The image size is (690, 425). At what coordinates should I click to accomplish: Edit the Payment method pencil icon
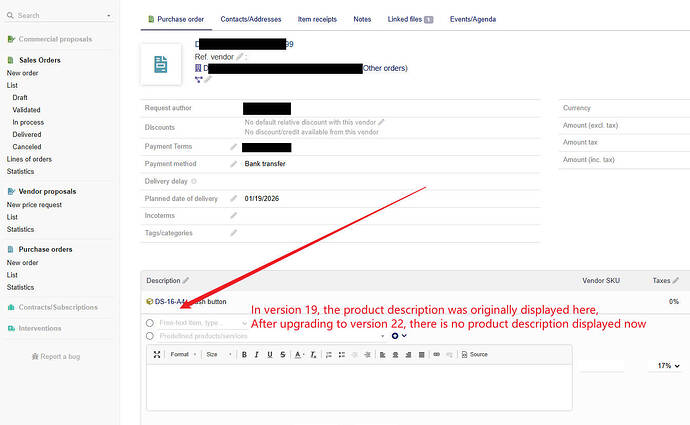pos(233,163)
